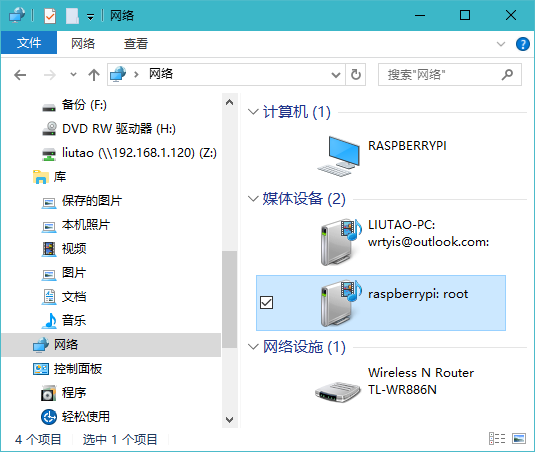The width and height of the screenshot is (535, 452).
Task: Expand the ribbon with the chevron
Action: click(x=501, y=44)
